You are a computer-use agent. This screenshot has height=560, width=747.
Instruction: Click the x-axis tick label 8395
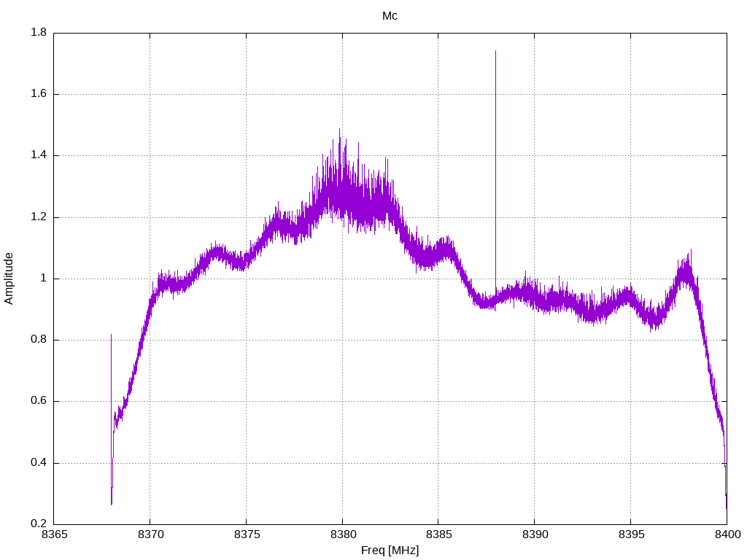(x=631, y=534)
